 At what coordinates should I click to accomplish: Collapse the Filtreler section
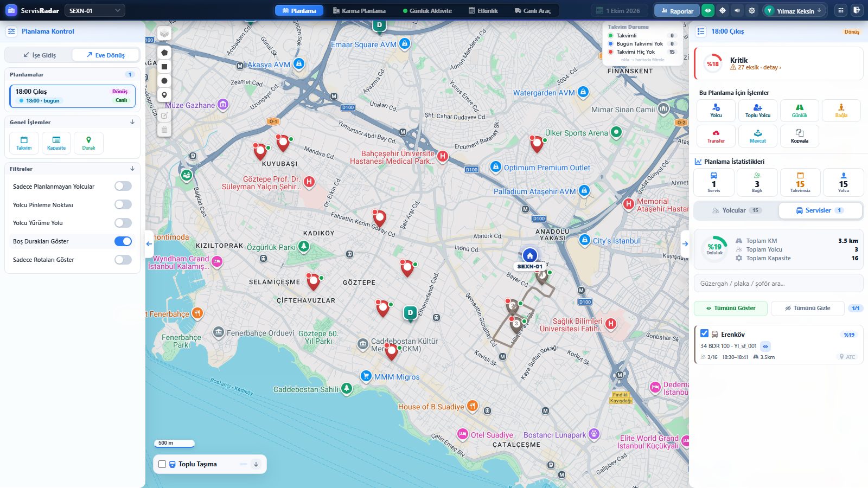(x=132, y=169)
